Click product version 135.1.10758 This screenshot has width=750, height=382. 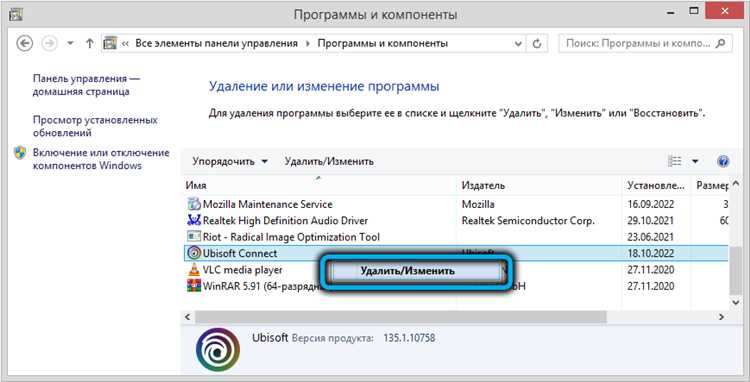coord(409,338)
